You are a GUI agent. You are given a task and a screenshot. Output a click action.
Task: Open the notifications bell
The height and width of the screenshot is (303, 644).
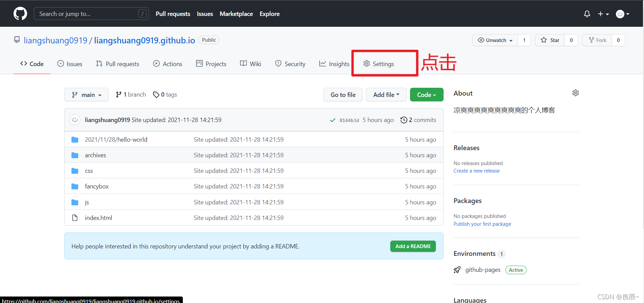(x=587, y=14)
